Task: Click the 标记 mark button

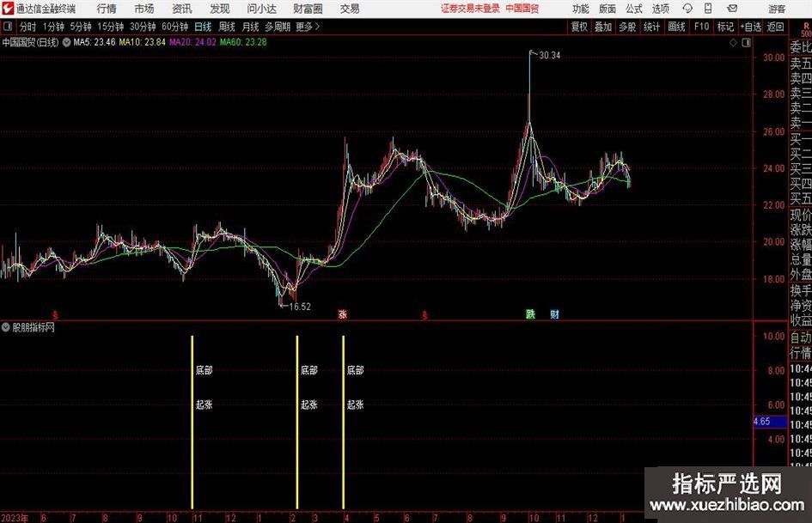Action: pos(725,27)
